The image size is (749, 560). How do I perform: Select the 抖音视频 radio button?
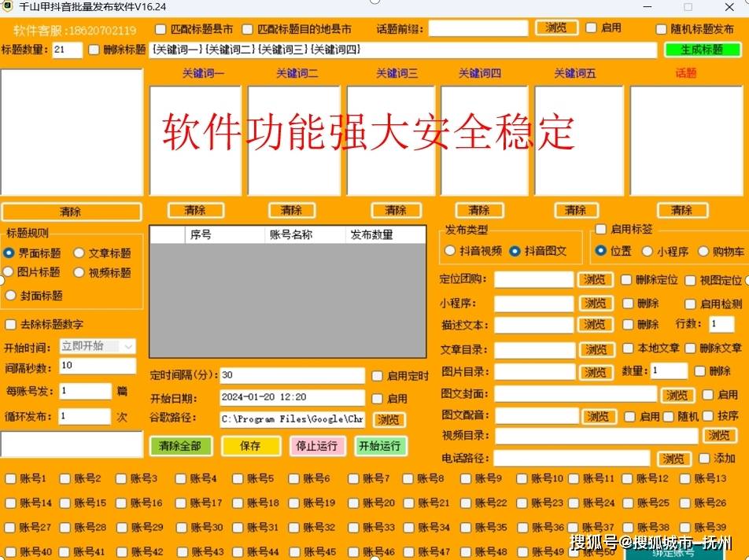point(450,251)
